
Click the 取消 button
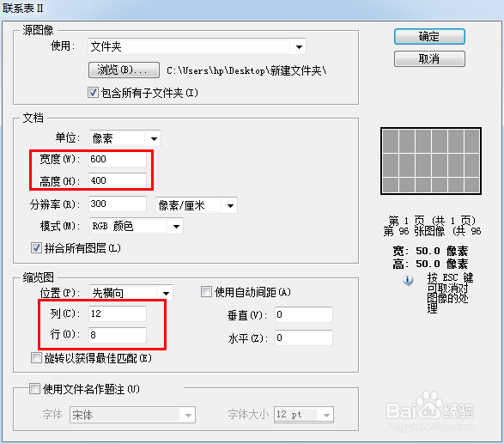click(x=429, y=59)
